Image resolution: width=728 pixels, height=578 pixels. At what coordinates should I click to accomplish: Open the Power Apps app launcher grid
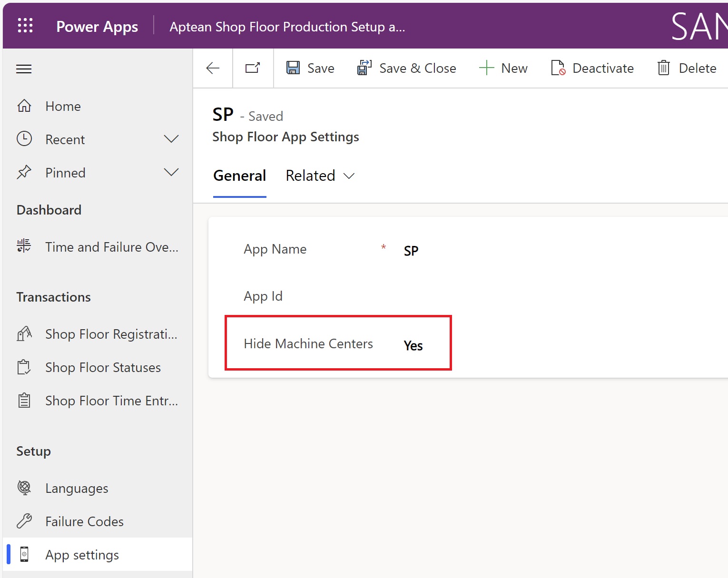(x=25, y=26)
